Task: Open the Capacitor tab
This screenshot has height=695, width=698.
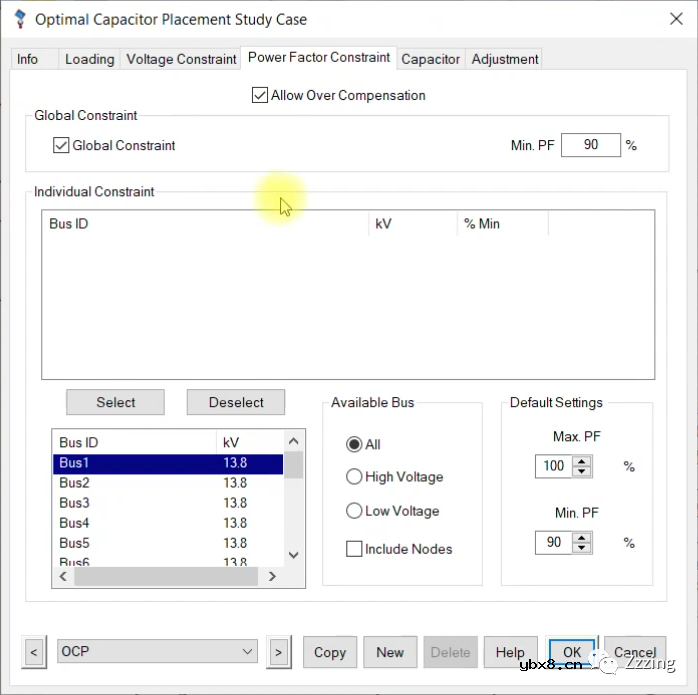Action: 430,59
